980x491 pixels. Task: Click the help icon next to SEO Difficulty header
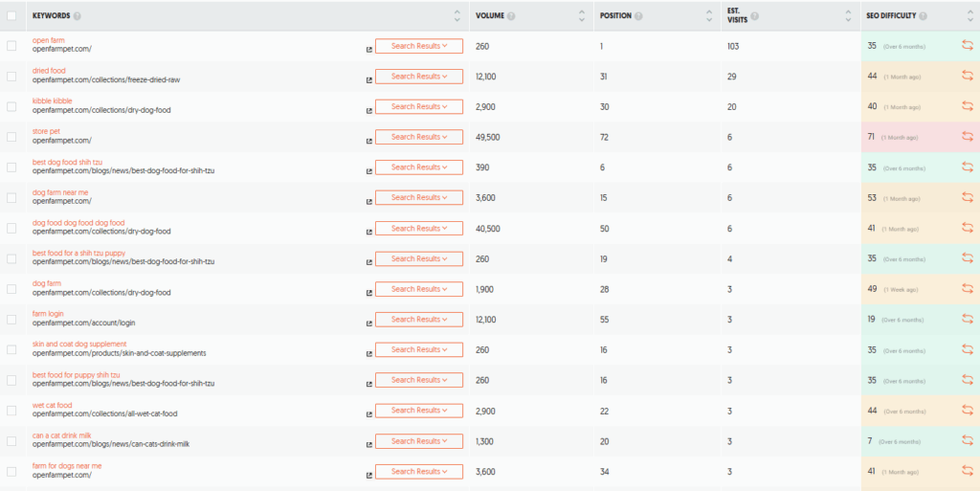[x=924, y=16]
